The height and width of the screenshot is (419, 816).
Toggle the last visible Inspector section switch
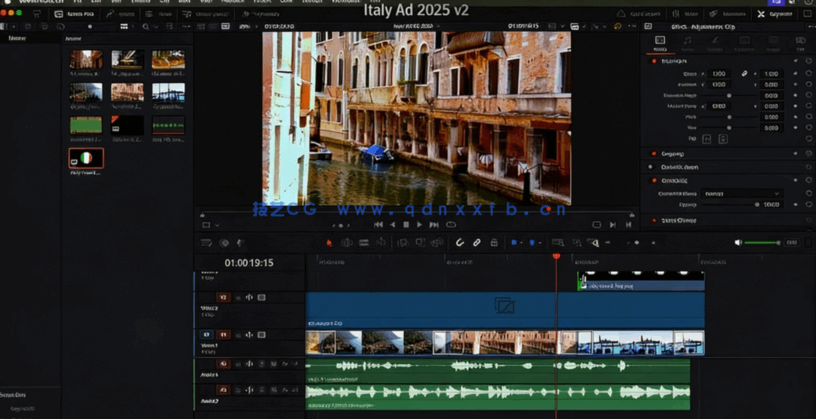(654, 220)
